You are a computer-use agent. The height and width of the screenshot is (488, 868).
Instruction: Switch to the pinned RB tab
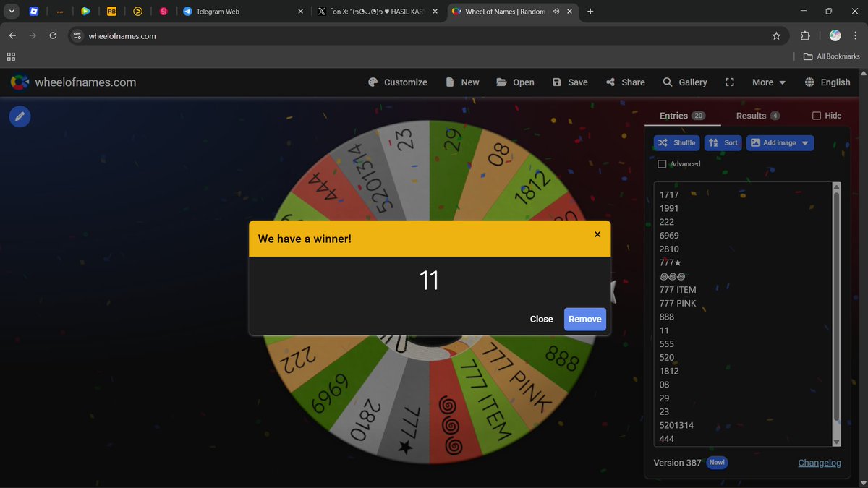[x=111, y=12]
